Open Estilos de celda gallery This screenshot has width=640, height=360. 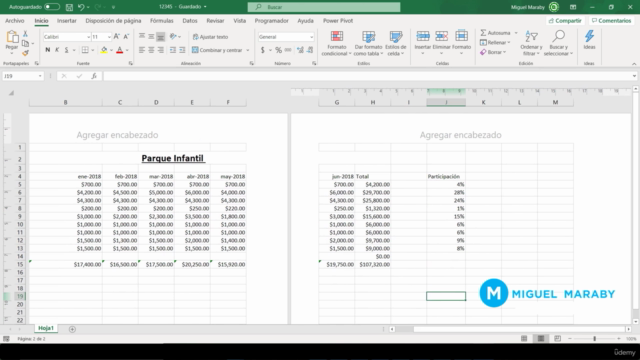pyautogui.click(x=396, y=43)
